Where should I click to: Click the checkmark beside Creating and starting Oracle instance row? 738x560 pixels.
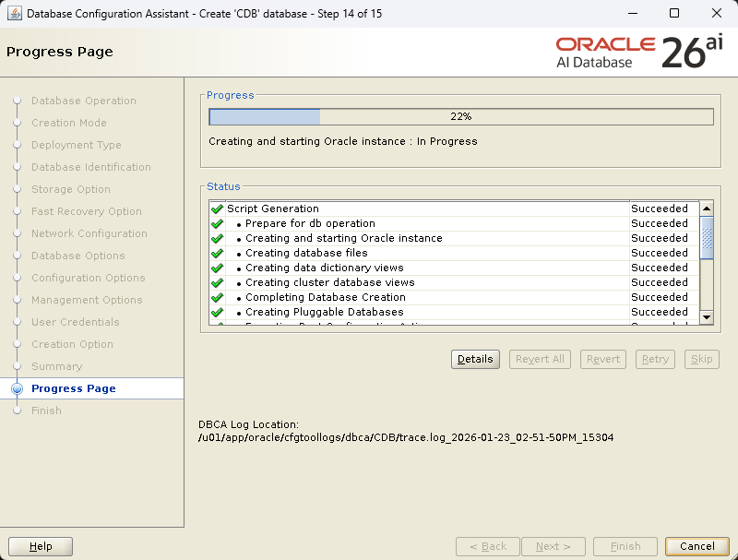tap(217, 238)
